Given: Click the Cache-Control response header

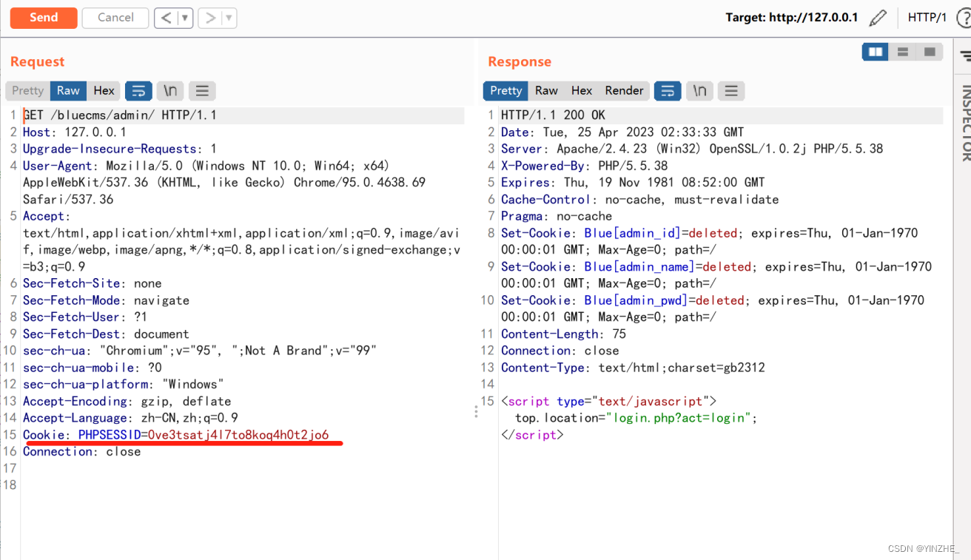Looking at the screenshot, I should click(639, 199).
